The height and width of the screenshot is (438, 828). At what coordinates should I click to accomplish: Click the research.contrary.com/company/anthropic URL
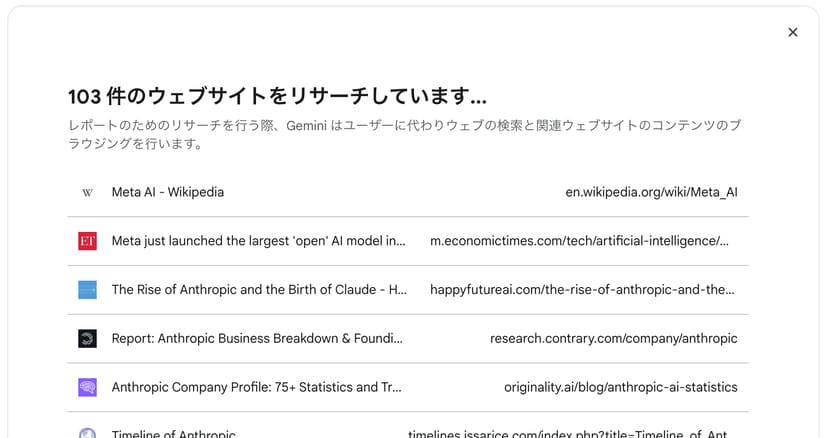coord(613,339)
